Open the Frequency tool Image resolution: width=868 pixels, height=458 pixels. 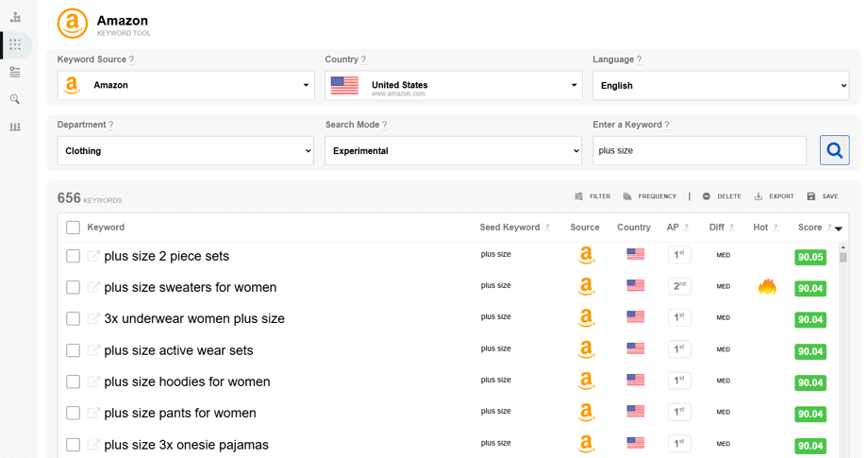tap(649, 196)
